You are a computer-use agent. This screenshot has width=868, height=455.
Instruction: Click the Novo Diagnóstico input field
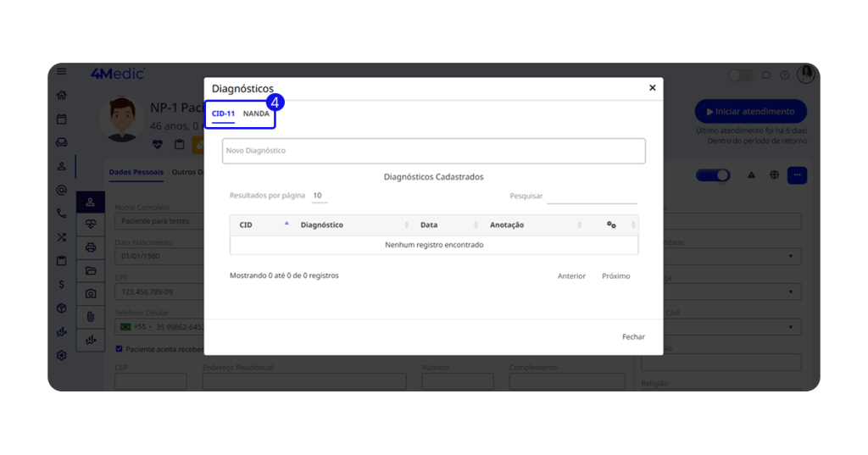tap(433, 151)
